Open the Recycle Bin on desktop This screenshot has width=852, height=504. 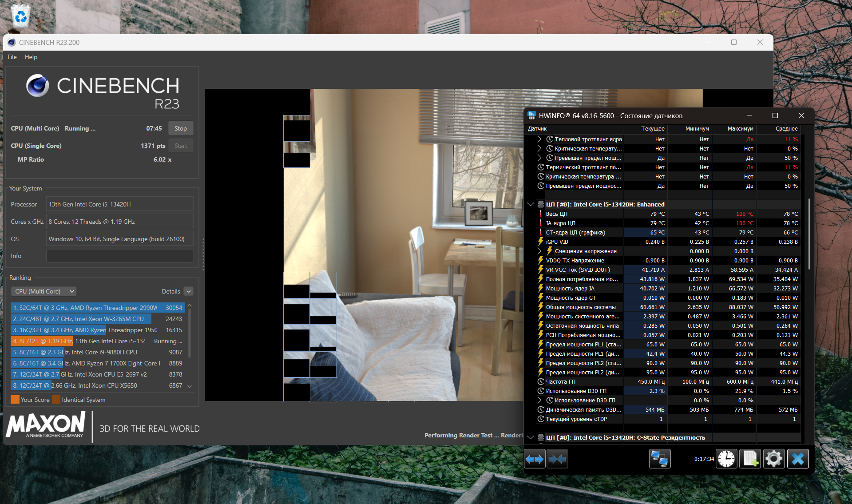(21, 16)
